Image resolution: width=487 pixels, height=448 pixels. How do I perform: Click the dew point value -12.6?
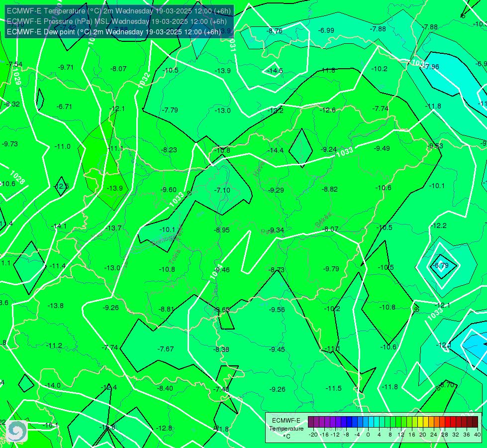pos(328,110)
